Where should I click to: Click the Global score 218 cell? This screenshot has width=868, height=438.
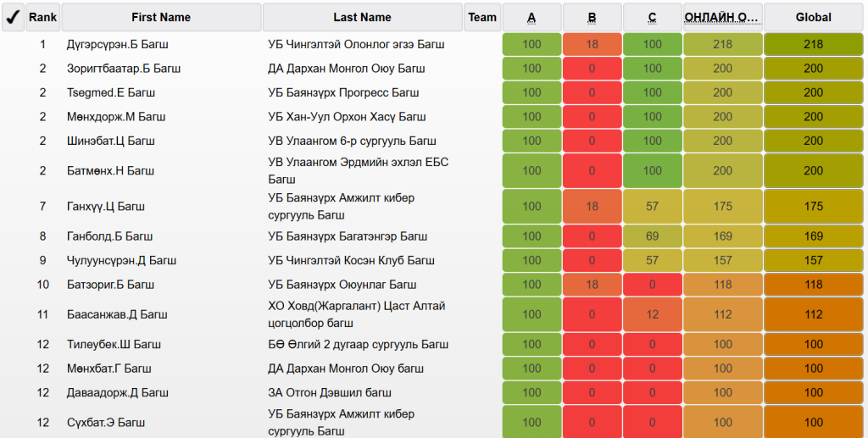813,44
